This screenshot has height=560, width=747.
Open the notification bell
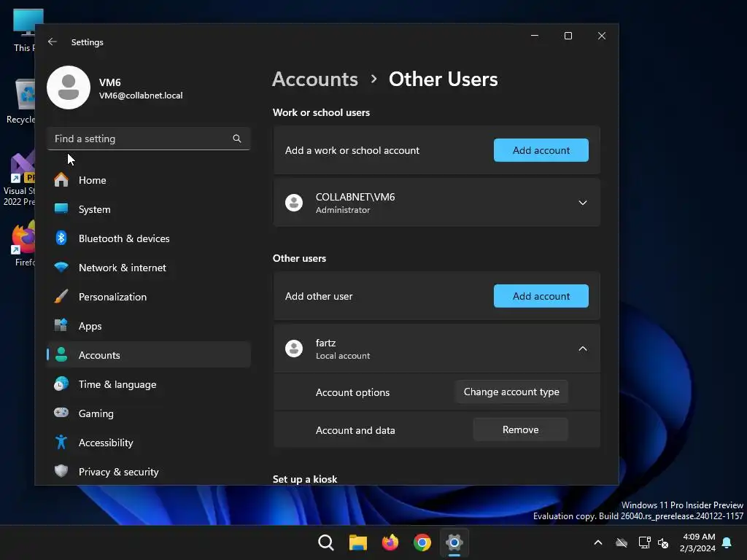click(x=727, y=542)
